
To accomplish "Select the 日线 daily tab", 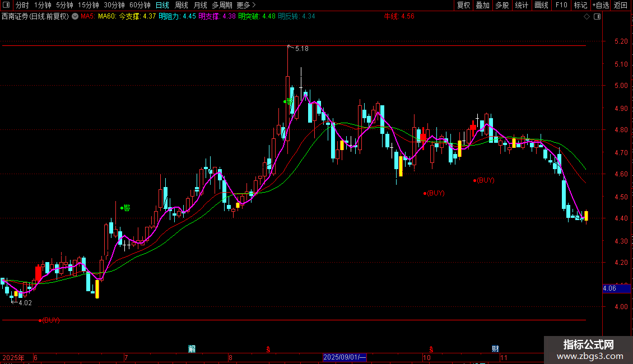I will pos(162,5).
